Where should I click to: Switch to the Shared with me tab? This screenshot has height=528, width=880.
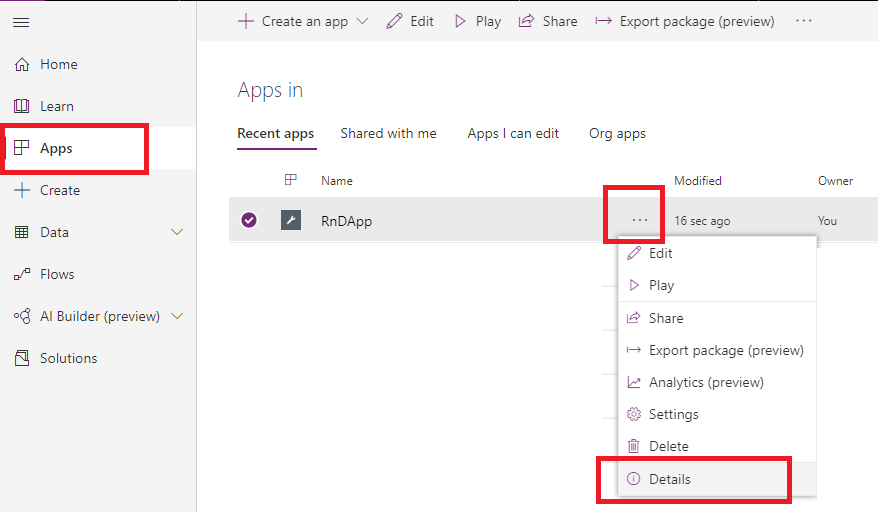coord(388,133)
